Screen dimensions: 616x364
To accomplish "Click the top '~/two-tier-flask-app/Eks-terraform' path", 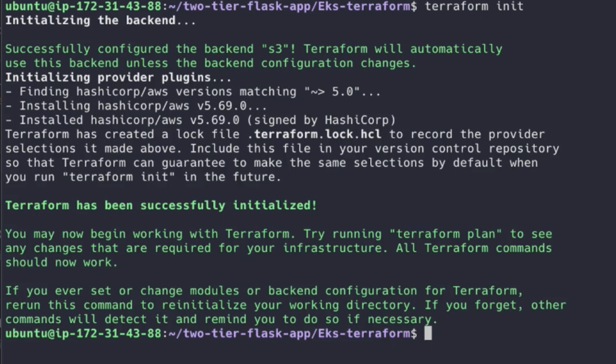I will point(289,6).
